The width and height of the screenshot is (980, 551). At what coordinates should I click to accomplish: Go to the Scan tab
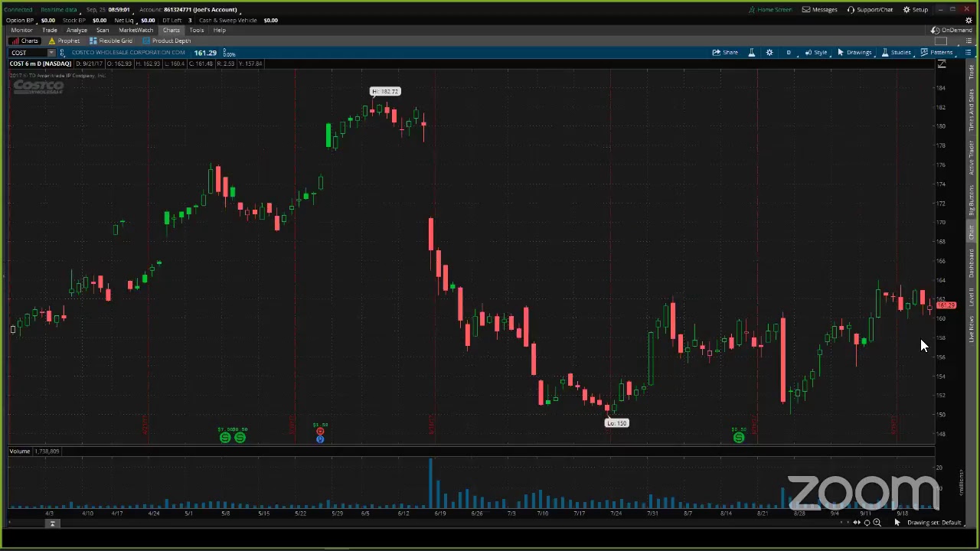103,30
